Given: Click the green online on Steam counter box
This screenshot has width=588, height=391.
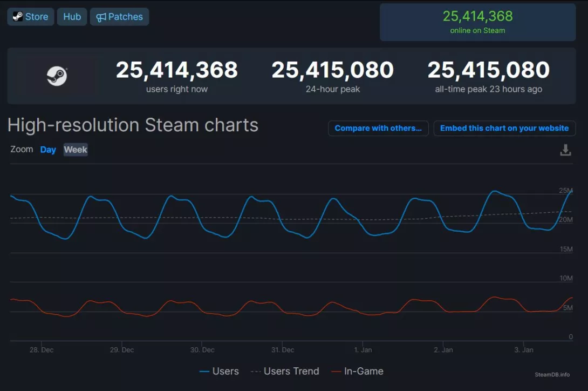Looking at the screenshot, I should pos(478,22).
